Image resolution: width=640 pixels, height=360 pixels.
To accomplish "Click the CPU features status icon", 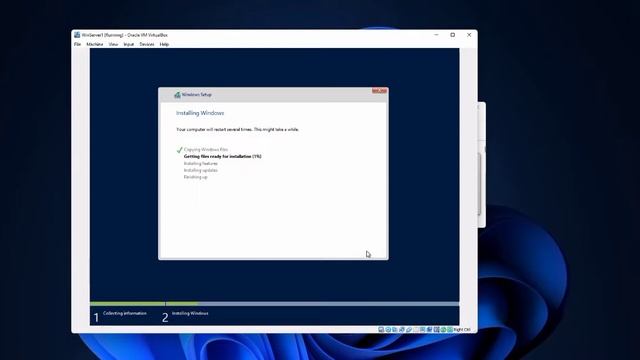I will click(436, 329).
